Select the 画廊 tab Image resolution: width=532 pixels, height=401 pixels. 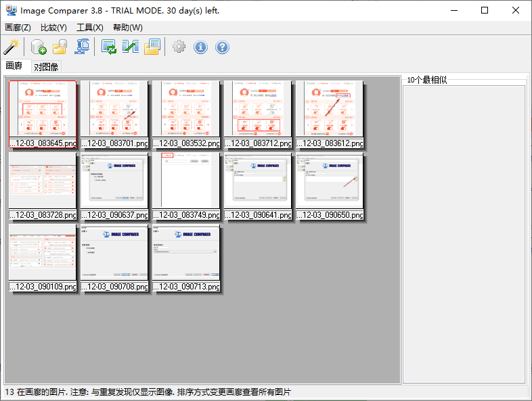click(14, 66)
